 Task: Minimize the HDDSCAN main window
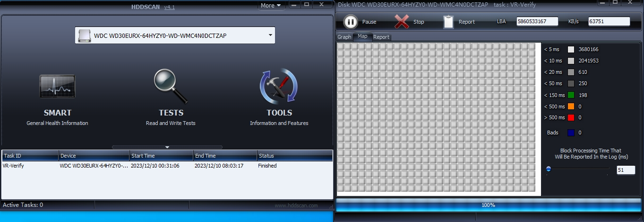click(x=294, y=5)
